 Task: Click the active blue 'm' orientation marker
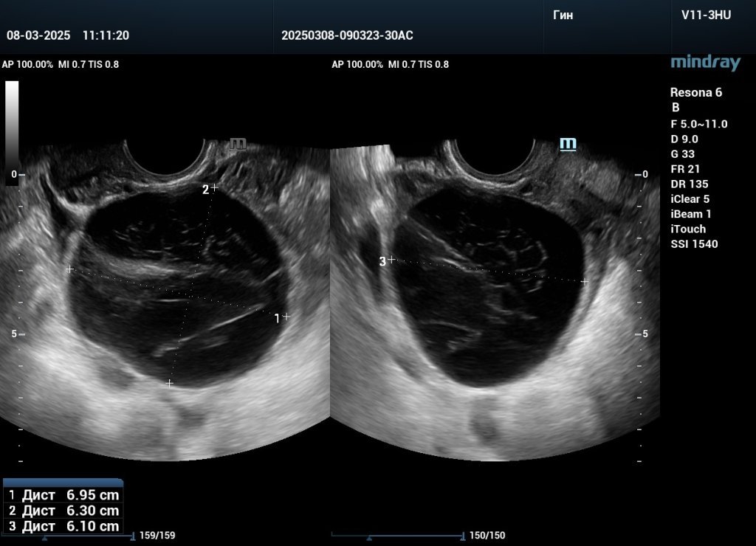568,144
